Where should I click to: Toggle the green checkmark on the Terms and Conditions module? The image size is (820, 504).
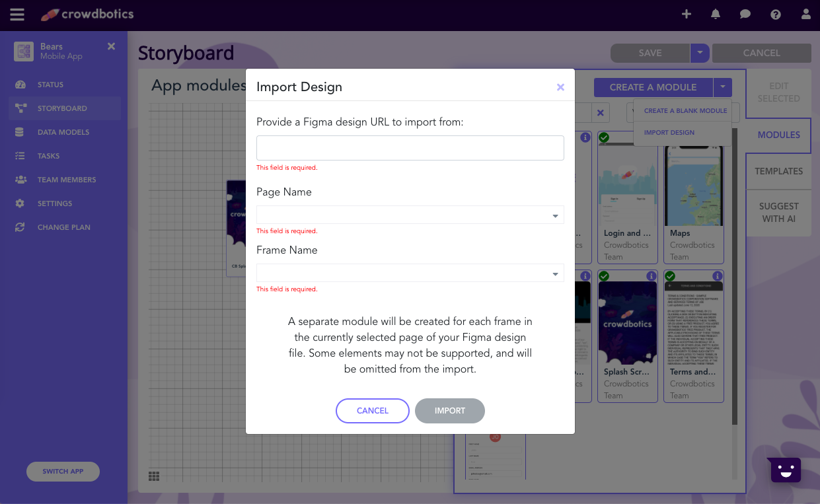670,276
